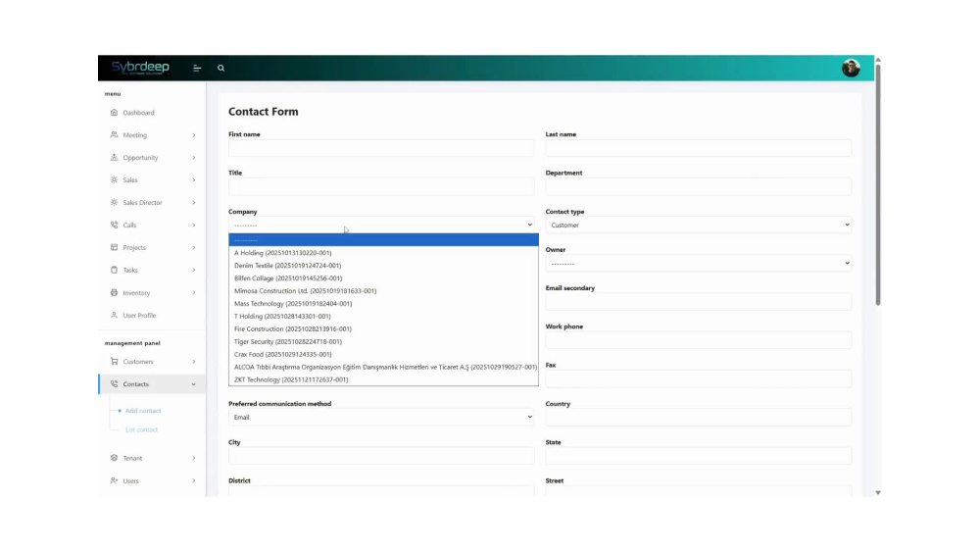Click the Tasks clipboard icon
Screen dimensions: 980x552
click(114, 270)
